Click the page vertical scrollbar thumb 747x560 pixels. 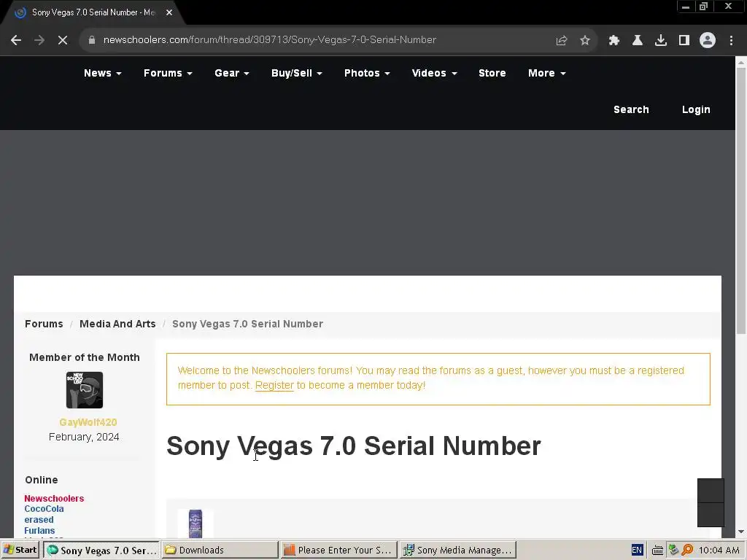point(741,200)
